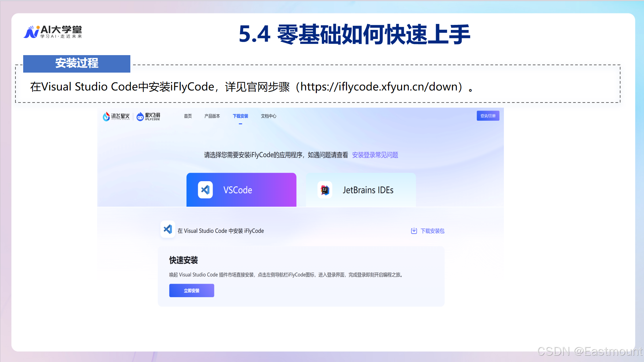Open the 安装登录常见问题 link
The height and width of the screenshot is (362, 644).
[x=375, y=155]
